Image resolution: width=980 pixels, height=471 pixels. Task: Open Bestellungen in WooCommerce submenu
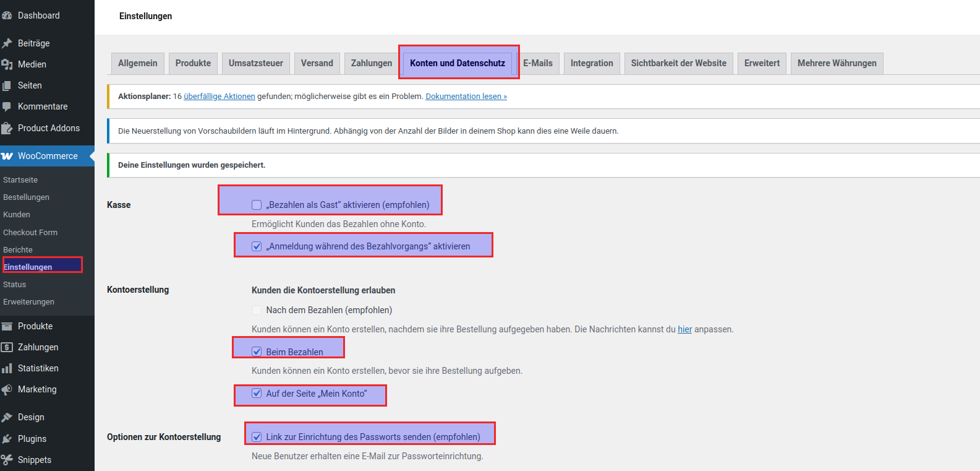[26, 197]
